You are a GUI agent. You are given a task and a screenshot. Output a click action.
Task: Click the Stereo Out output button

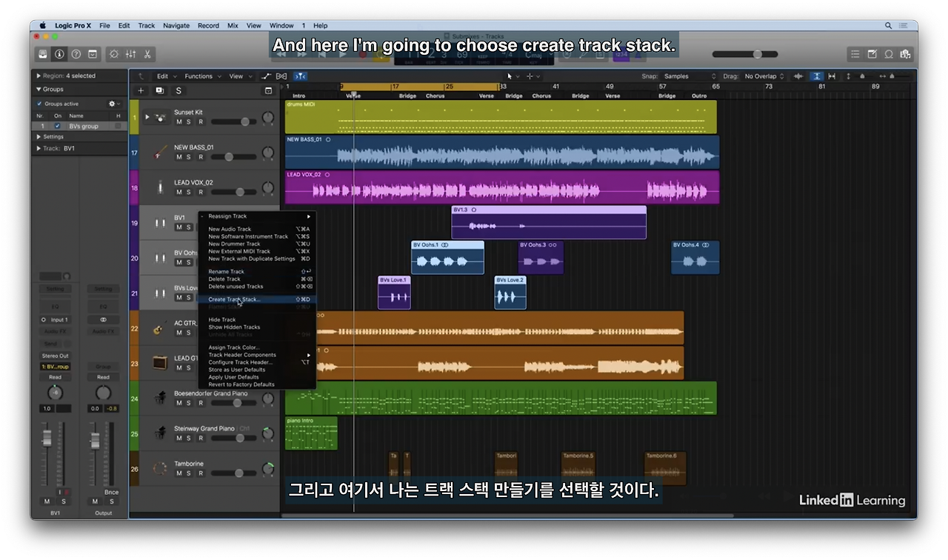coord(56,356)
